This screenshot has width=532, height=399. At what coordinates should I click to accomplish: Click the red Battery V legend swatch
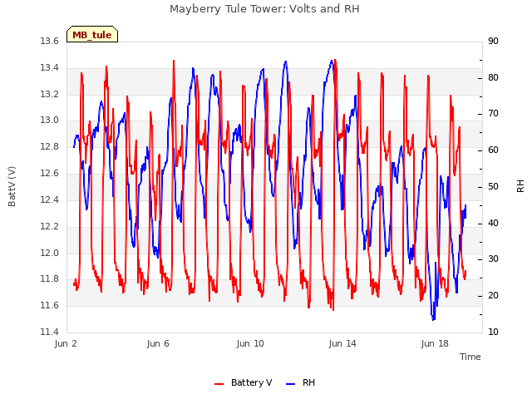tap(219, 384)
